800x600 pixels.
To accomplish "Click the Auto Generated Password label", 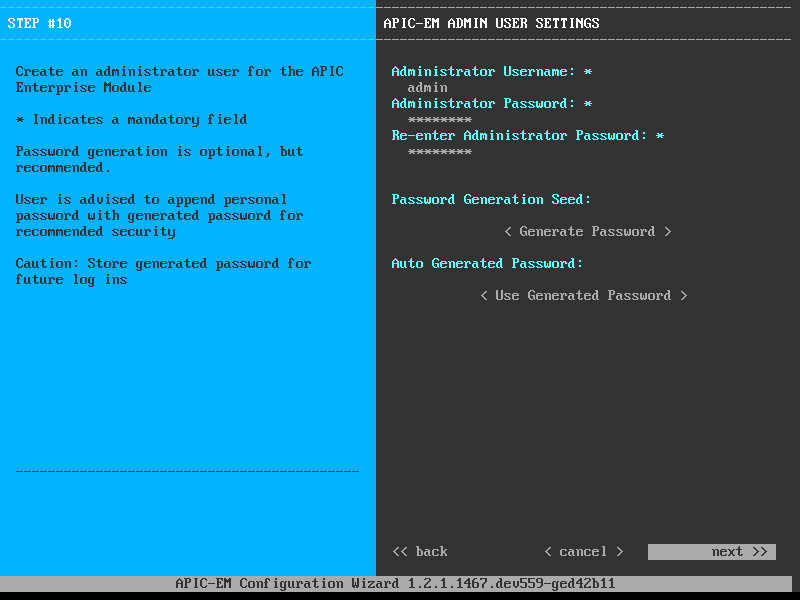I will pyautogui.click(x=487, y=264).
